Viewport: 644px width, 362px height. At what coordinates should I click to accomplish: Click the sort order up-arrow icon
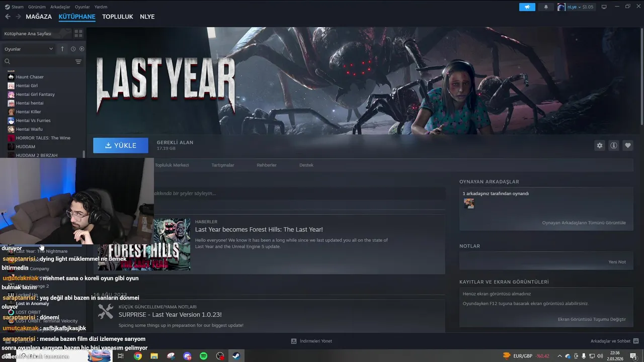pyautogui.click(x=62, y=49)
